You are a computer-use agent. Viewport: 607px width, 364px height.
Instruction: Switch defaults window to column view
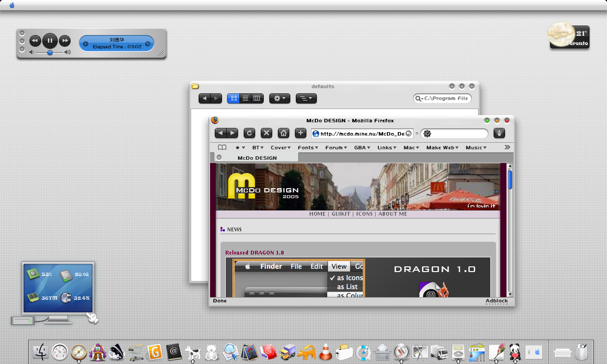point(257,99)
